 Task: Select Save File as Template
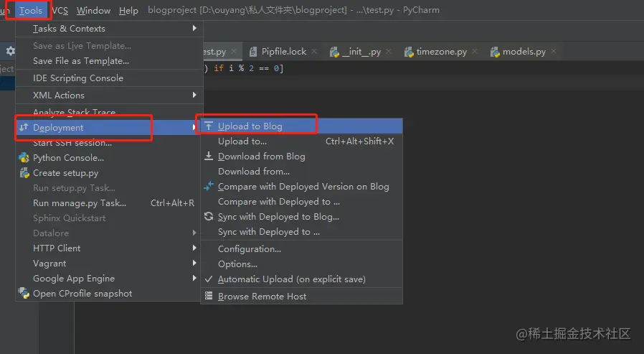[x=109, y=61]
